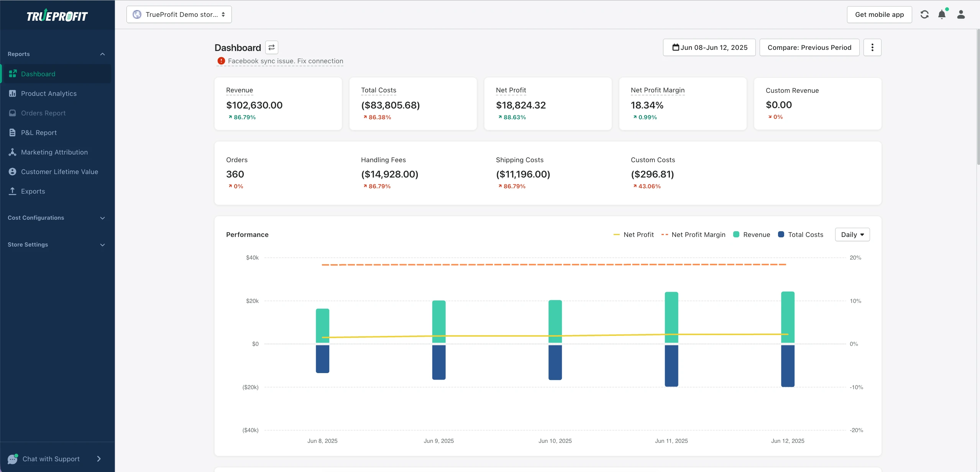Image resolution: width=980 pixels, height=472 pixels.
Task: Select the Exports icon
Action: [x=12, y=191]
